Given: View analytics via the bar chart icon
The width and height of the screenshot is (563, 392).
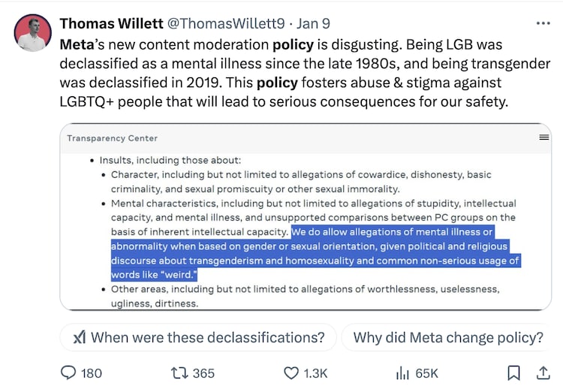Looking at the screenshot, I should coord(402,373).
